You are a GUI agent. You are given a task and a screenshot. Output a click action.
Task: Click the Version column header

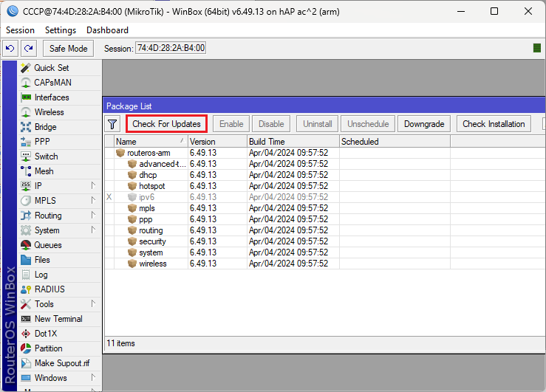[218, 142]
